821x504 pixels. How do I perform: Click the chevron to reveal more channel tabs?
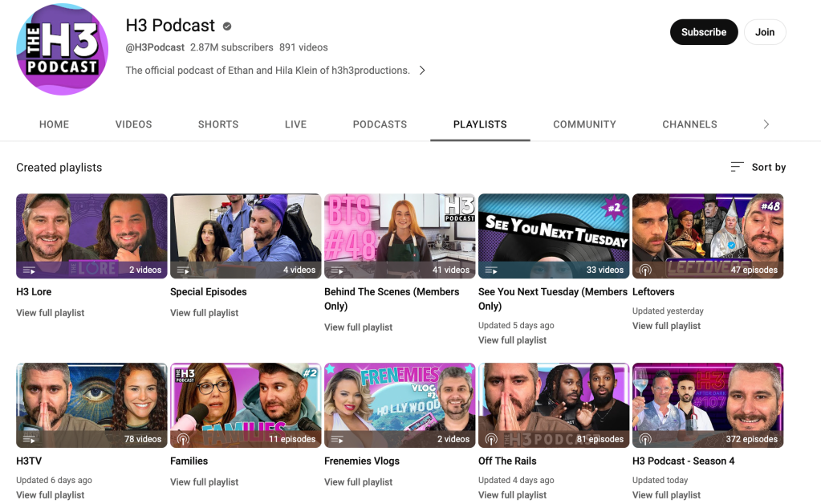click(766, 124)
